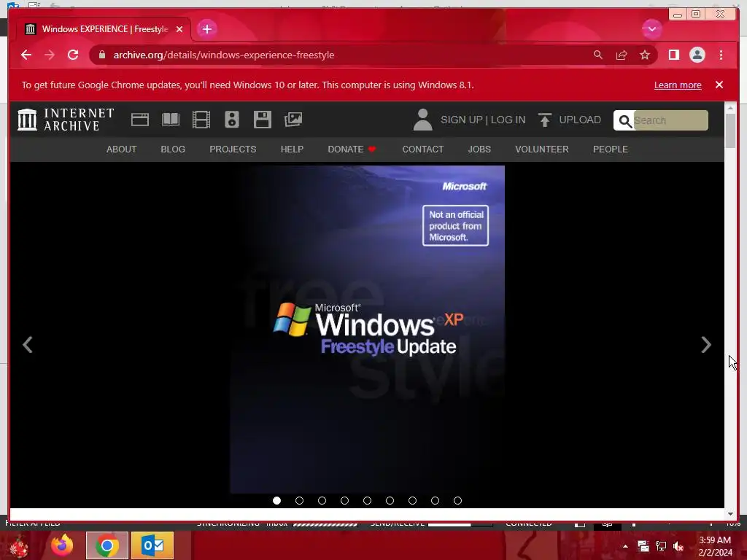Click the Internet Archive search field
The width and height of the screenshot is (747, 560).
[x=670, y=120]
